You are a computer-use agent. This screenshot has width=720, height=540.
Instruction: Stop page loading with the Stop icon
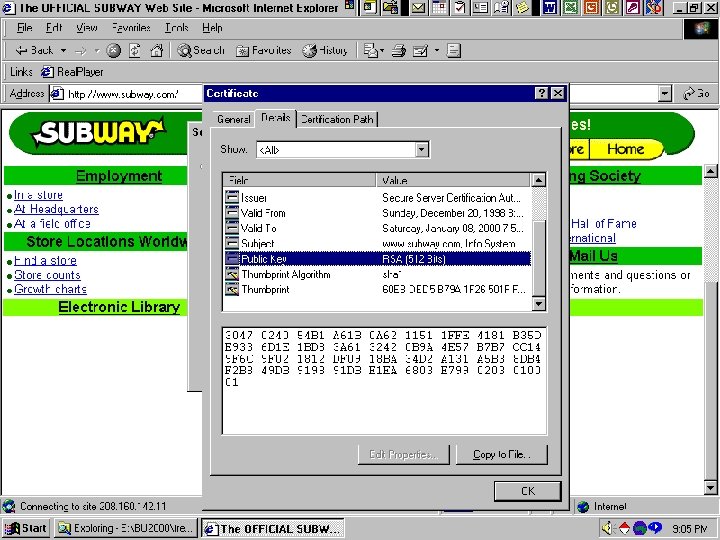tap(113, 51)
